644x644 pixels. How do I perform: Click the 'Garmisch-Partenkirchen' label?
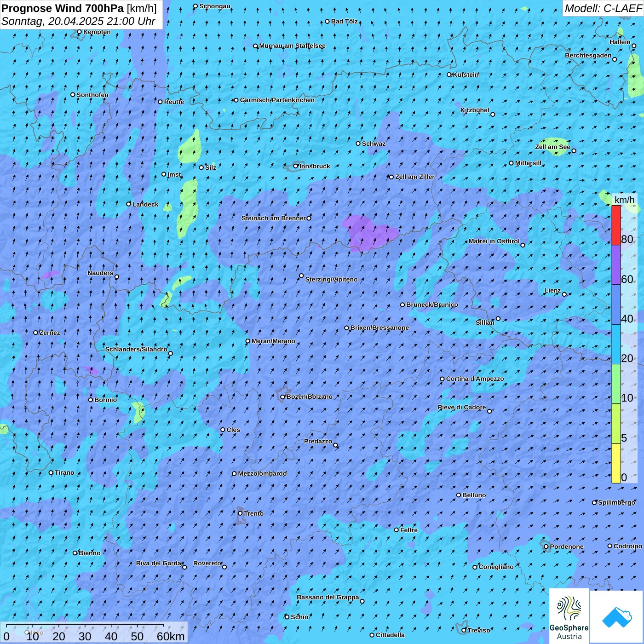277,100
